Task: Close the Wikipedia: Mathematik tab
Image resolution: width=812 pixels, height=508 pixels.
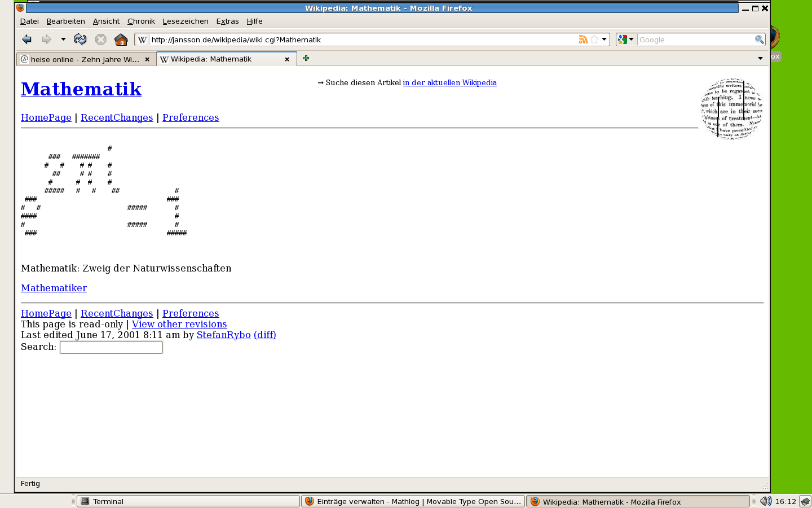Action: [x=287, y=59]
